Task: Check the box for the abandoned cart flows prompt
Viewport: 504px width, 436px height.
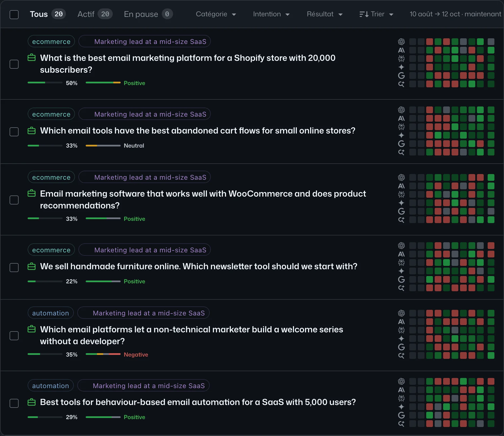Action: click(14, 132)
